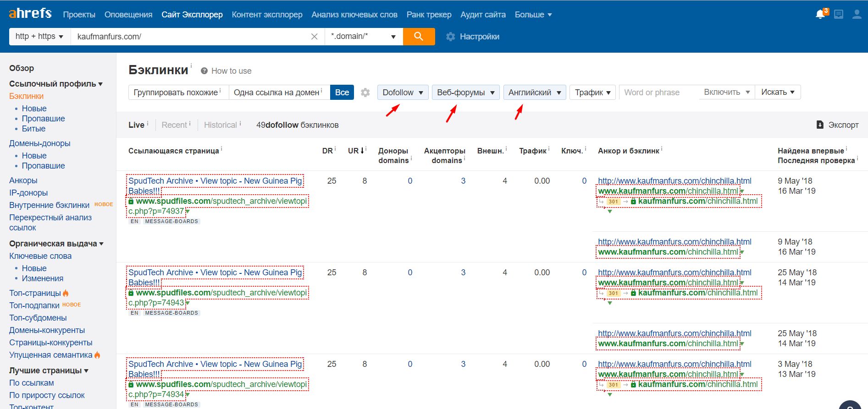Open Топ-субдомены in sidebar
Image resolution: width=868 pixels, height=409 pixels.
38,318
